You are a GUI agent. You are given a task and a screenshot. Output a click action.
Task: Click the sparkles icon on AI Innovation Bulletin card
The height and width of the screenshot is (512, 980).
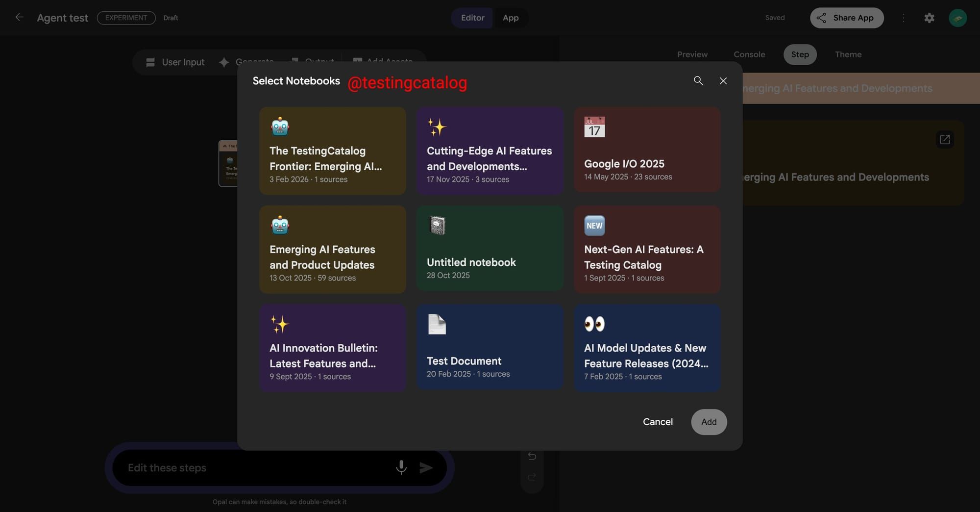[280, 324]
